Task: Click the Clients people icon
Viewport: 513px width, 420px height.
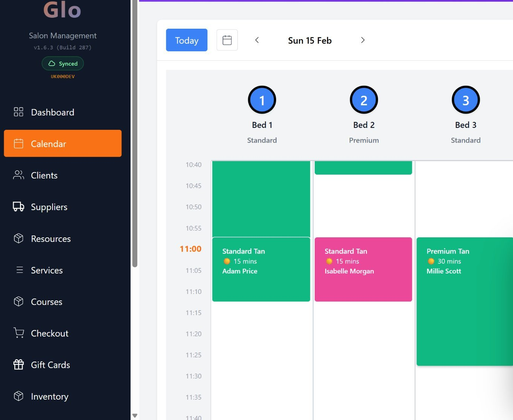Action: coord(18,175)
